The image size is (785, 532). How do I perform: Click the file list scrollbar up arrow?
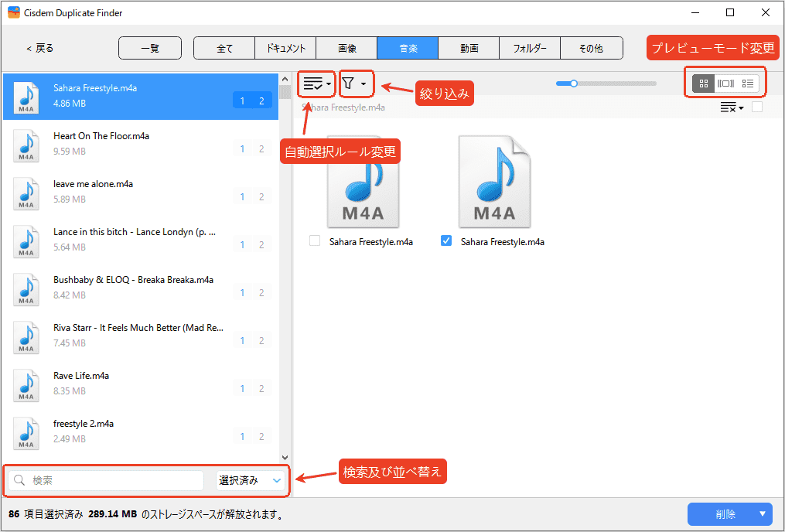(285, 79)
